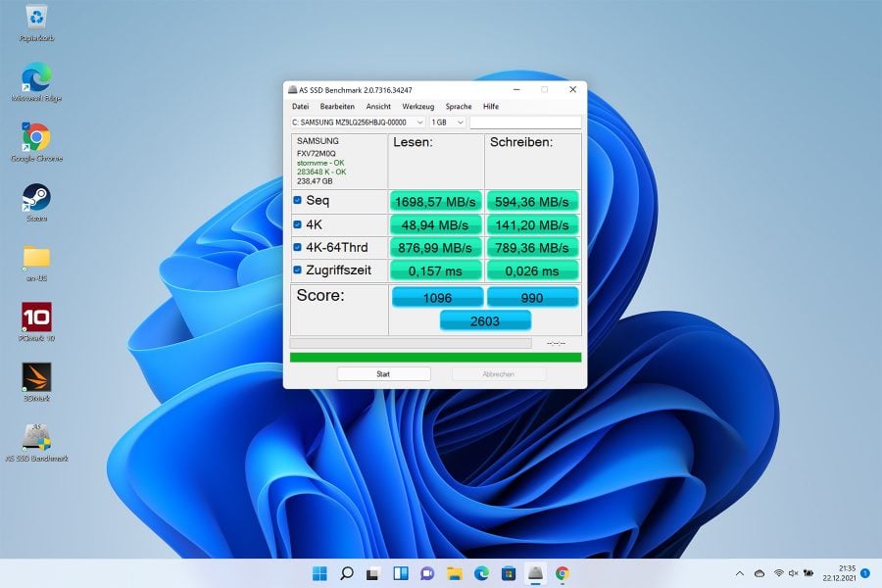Image resolution: width=882 pixels, height=588 pixels.
Task: Show hidden icons in system tray
Action: 740,573
